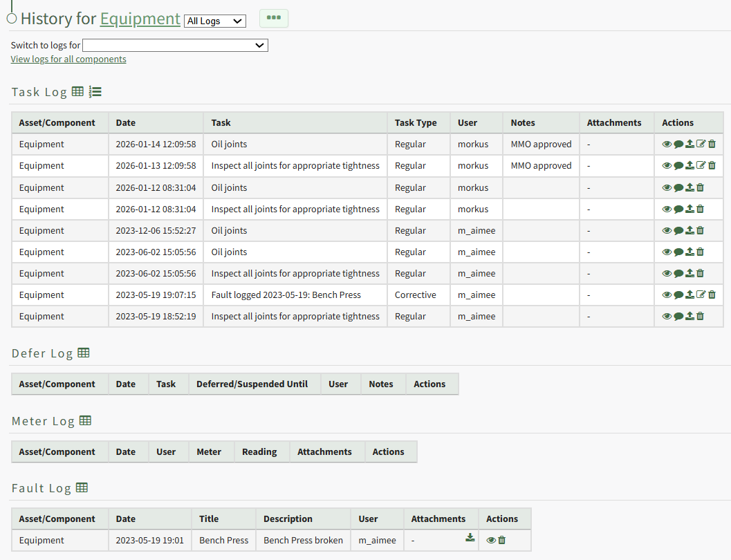Open the three-dots more options menu
This screenshot has height=560, width=731.
[x=274, y=18]
